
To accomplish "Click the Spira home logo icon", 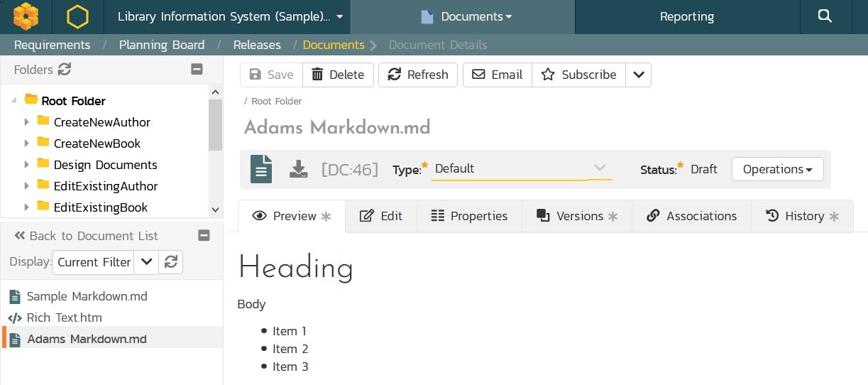I will pos(26,16).
